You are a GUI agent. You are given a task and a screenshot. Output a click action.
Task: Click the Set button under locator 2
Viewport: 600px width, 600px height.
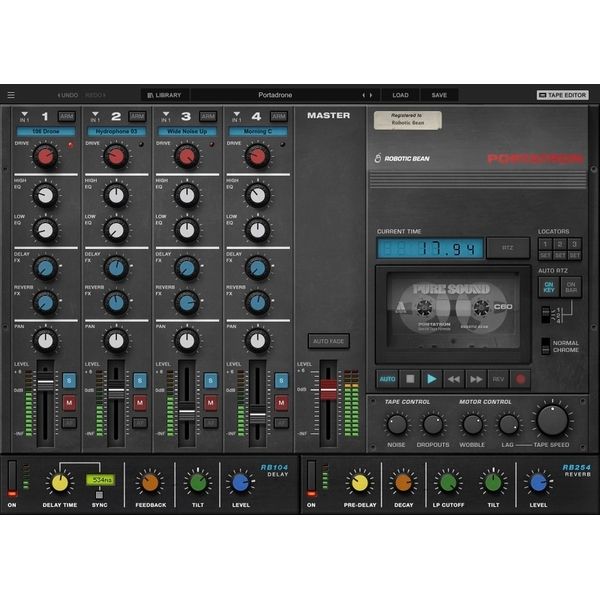560,255
